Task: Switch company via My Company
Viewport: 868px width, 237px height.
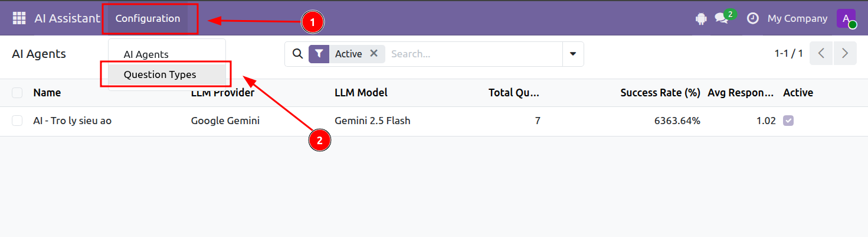Action: pos(797,18)
